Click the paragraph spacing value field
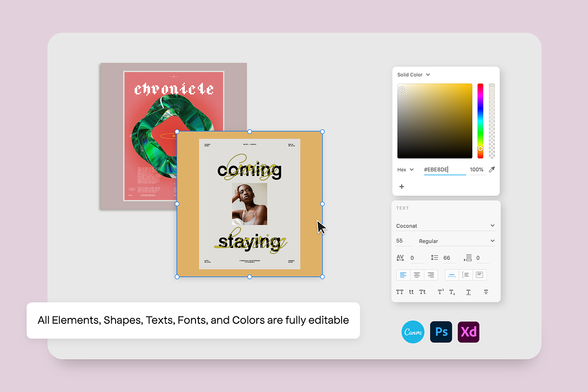588x392 pixels. (482, 258)
